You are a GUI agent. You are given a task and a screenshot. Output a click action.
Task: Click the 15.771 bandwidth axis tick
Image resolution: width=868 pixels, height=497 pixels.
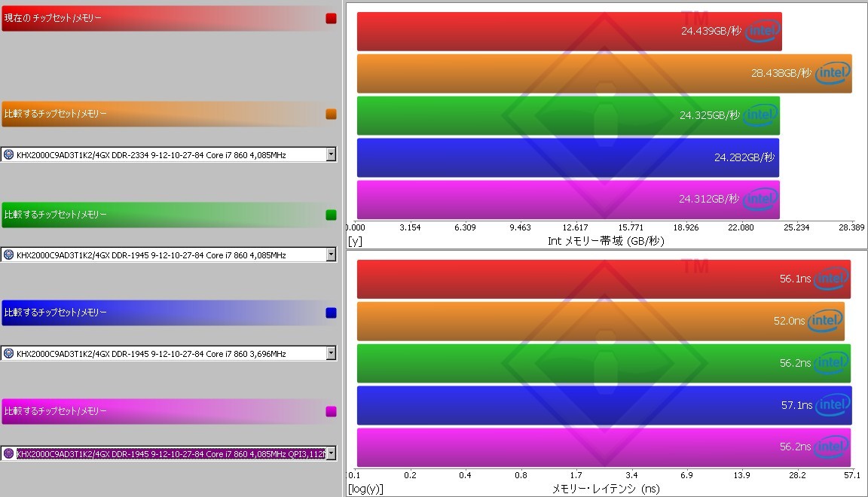(x=631, y=227)
